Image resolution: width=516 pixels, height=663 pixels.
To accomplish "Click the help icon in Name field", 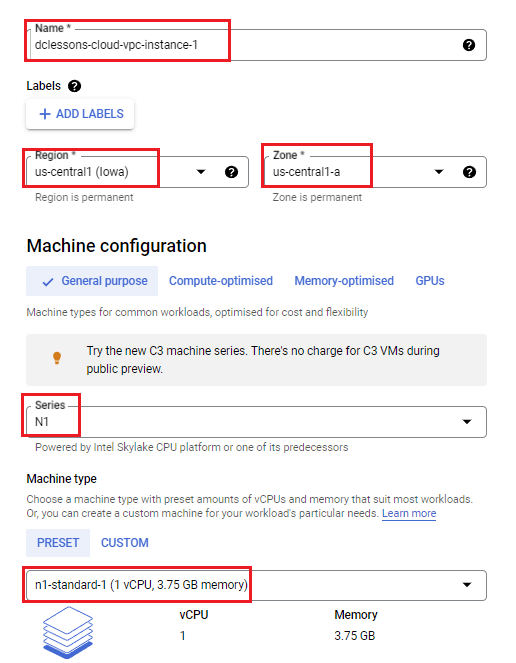I will 469,45.
